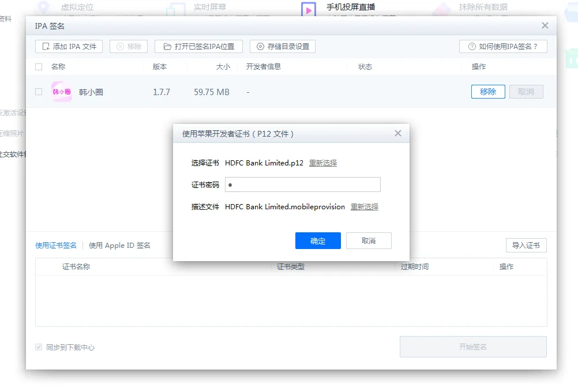Click 重新选择 next to the p12 certificate
The height and width of the screenshot is (392, 578).
[x=323, y=163]
